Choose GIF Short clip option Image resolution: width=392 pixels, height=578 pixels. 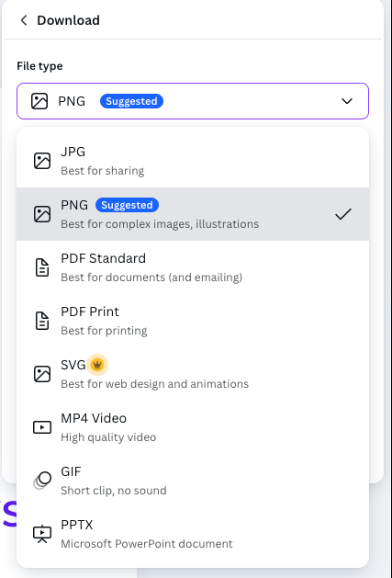tap(193, 481)
